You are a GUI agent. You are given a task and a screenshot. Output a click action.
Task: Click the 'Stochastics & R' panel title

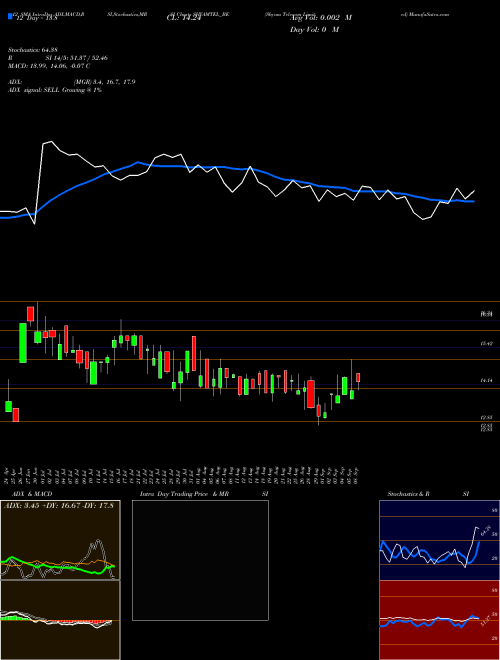coord(409,494)
